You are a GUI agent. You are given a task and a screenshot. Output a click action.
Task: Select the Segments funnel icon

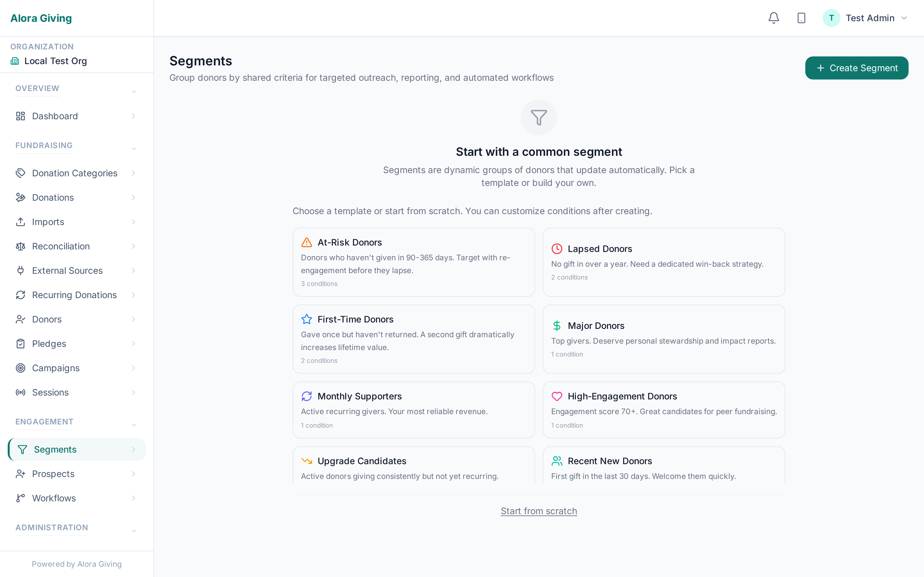tap(22, 449)
